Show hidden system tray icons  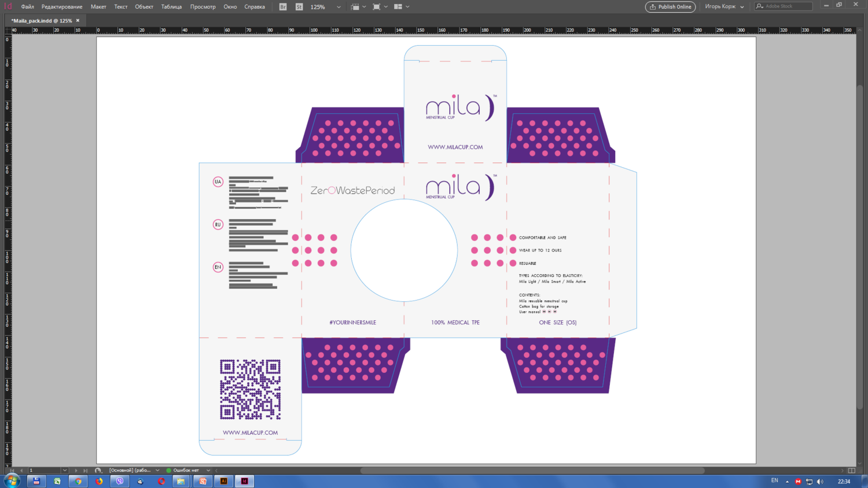point(787,482)
